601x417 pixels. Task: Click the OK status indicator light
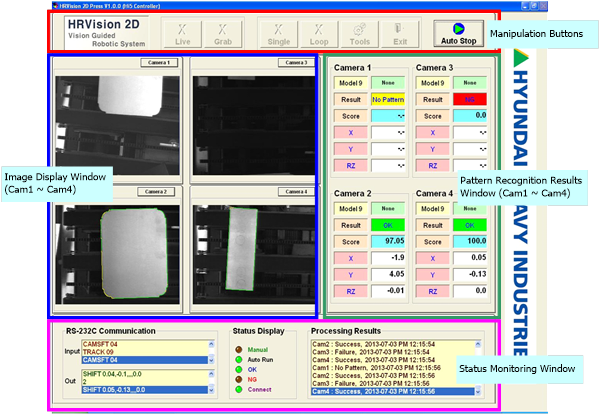point(239,369)
